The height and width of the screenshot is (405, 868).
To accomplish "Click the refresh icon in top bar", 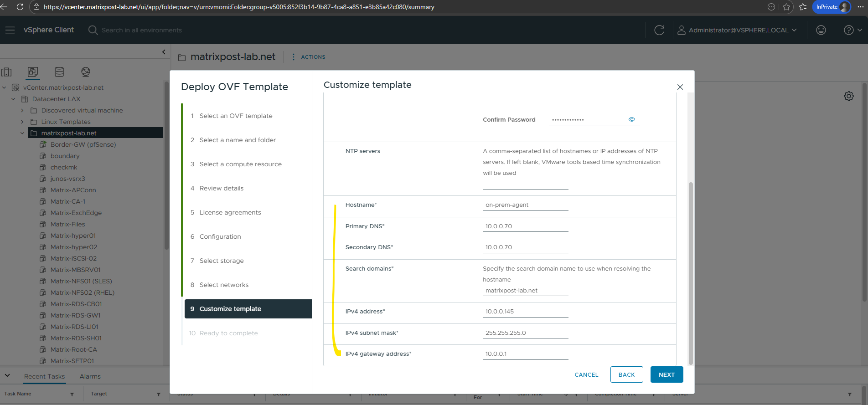I will [659, 30].
